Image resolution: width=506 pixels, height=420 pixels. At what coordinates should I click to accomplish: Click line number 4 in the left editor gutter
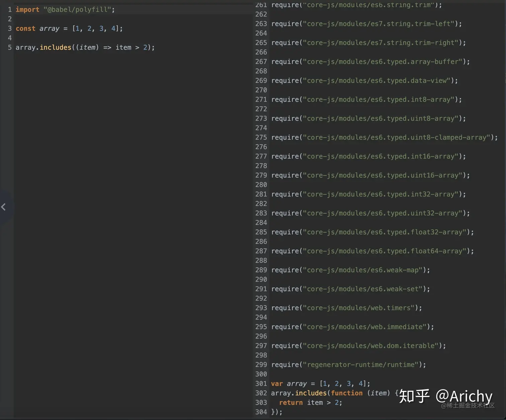click(x=10, y=38)
